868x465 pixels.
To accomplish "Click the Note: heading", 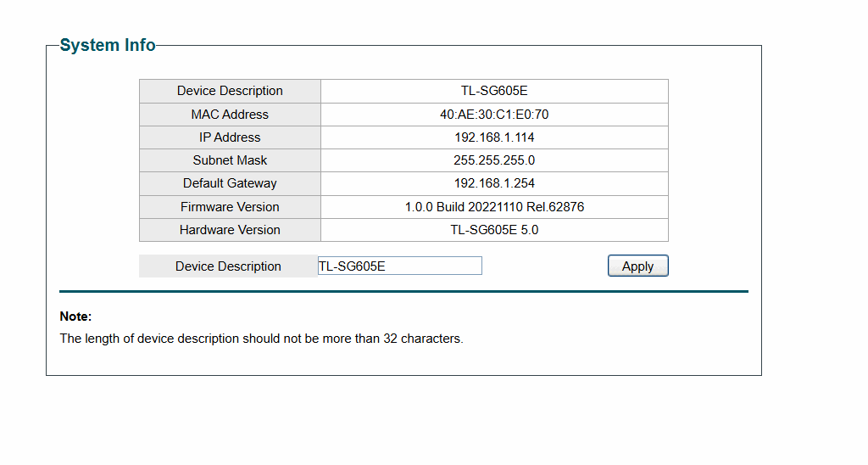I will coord(75,317).
